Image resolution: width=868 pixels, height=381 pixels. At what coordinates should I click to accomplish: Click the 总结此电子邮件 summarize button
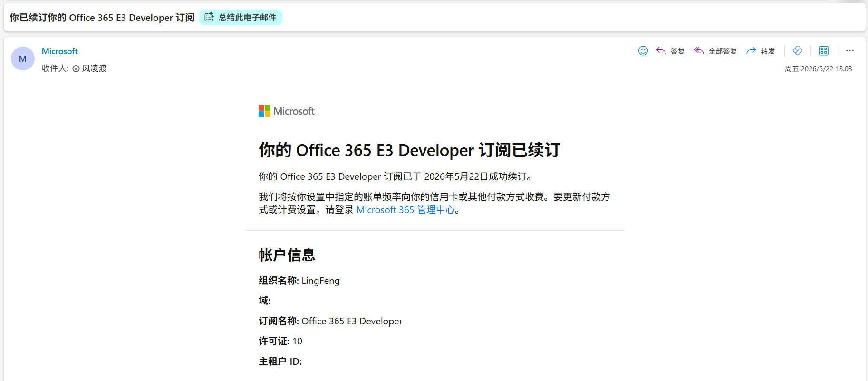tap(241, 18)
